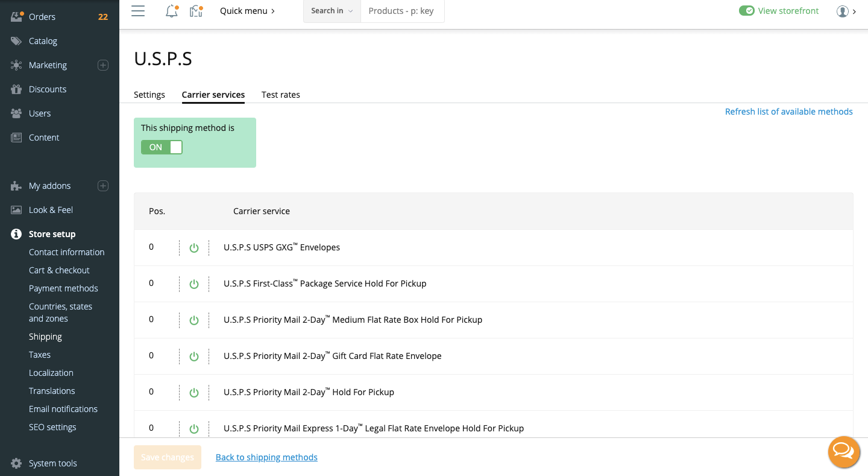The image size is (868, 476).
Task: Toggle the View storefront switch
Action: click(x=747, y=11)
